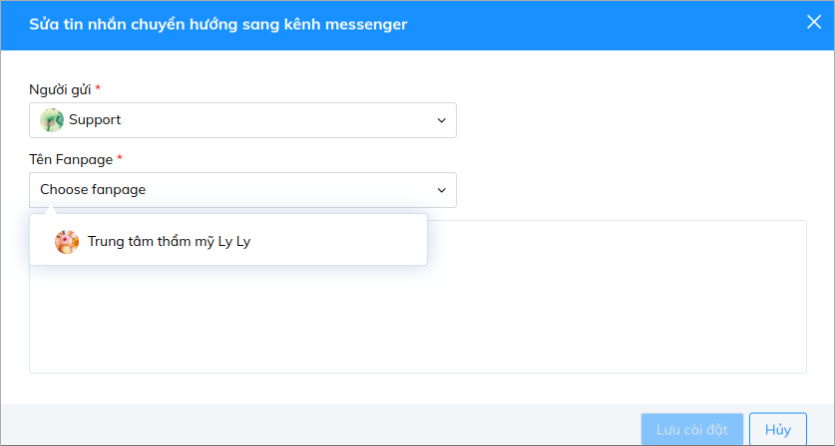
Task: Expand the Người gửi chevron arrow
Action: click(441, 120)
